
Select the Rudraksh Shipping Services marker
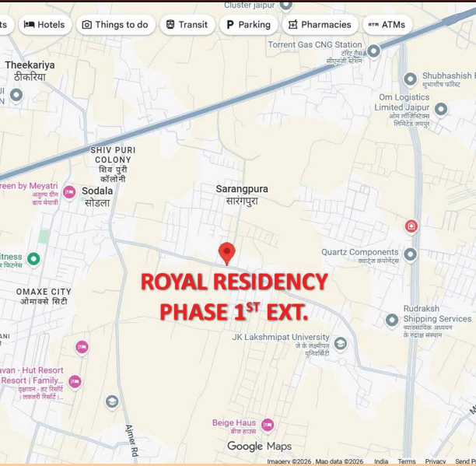pyautogui.click(x=391, y=319)
